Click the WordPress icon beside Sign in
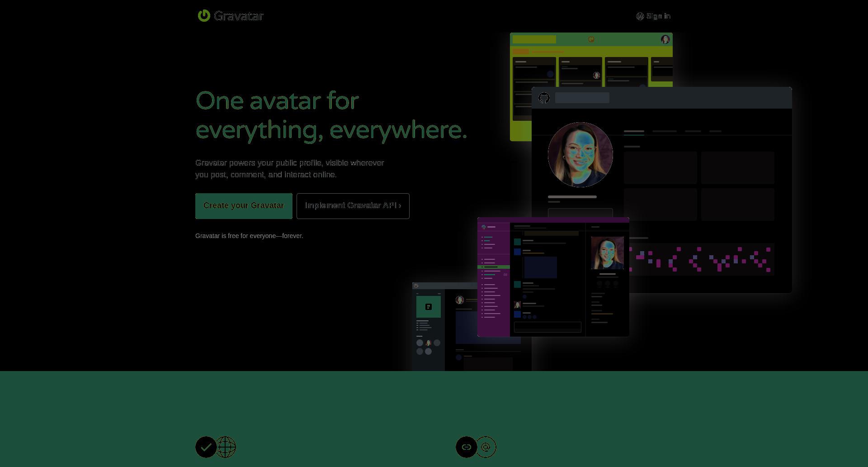Image resolution: width=868 pixels, height=467 pixels. coord(640,16)
